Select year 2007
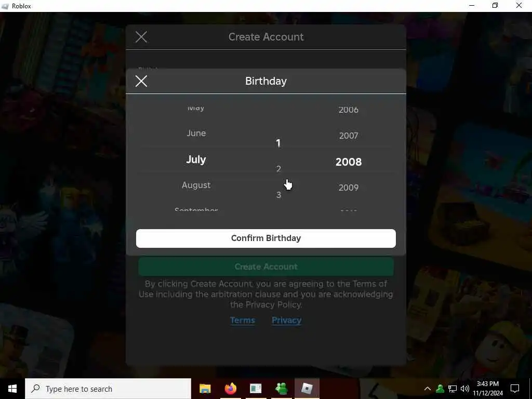Image resolution: width=532 pixels, height=399 pixels. pyautogui.click(x=349, y=136)
